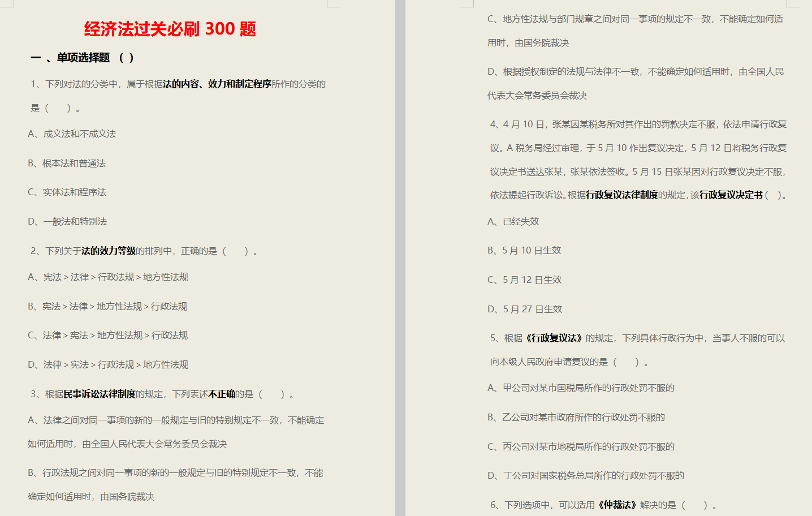
Task: Select option A、成文法和不成文法
Action: tap(72, 134)
